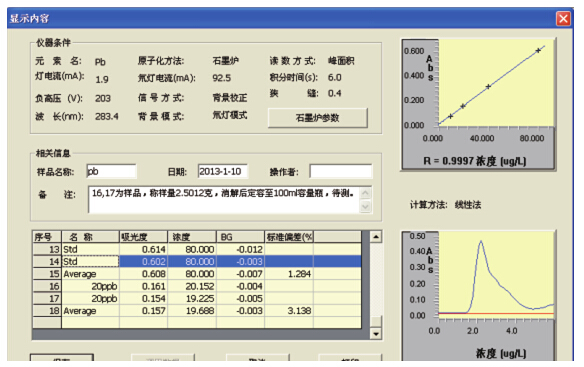Select row 15 Average entry
584x367 pixels.
(197, 274)
